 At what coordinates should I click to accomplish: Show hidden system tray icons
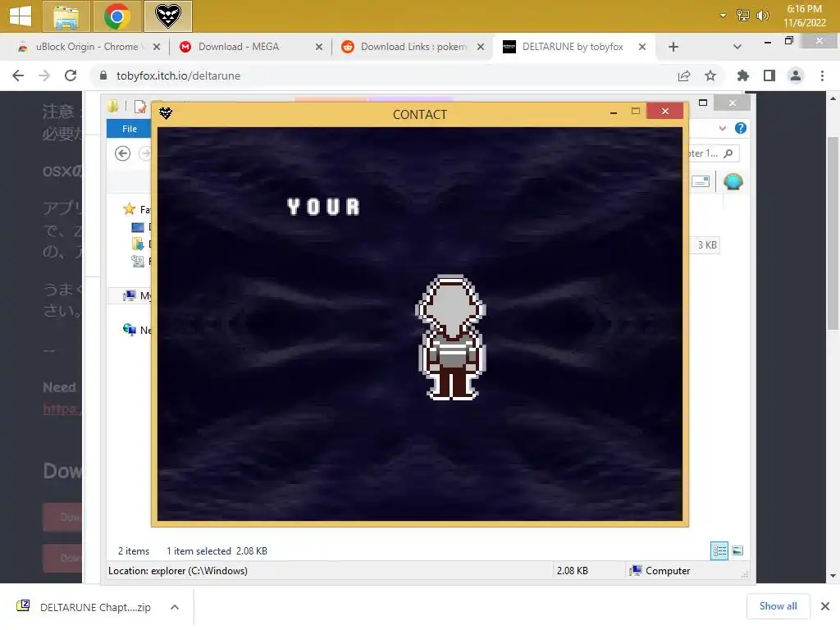pos(723,16)
